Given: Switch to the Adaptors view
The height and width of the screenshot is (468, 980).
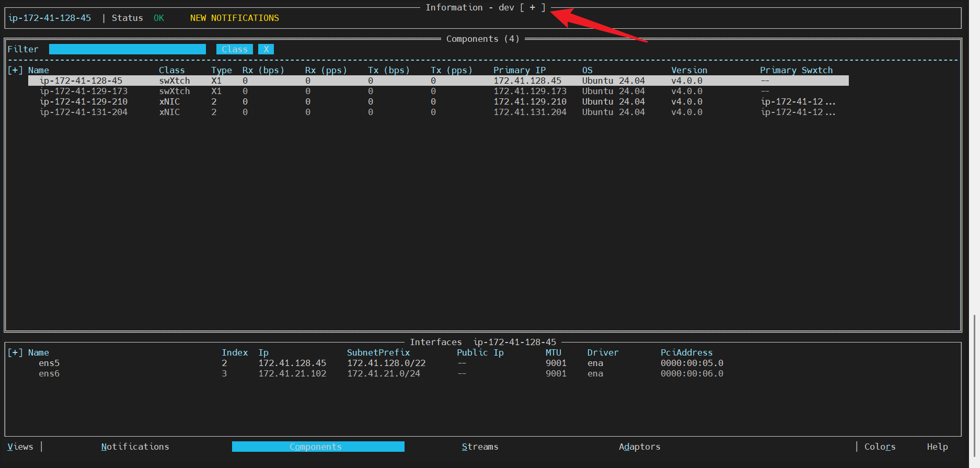Looking at the screenshot, I should [x=640, y=447].
